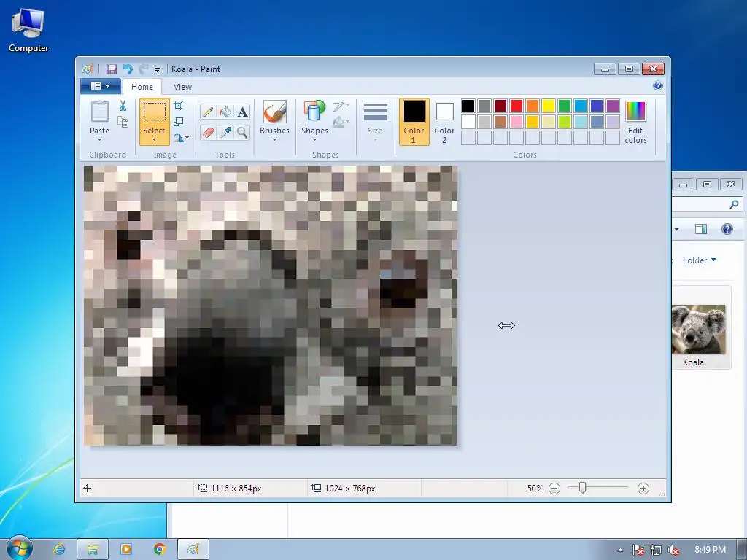
Task: Click the volume muted tray icon
Action: point(673,550)
